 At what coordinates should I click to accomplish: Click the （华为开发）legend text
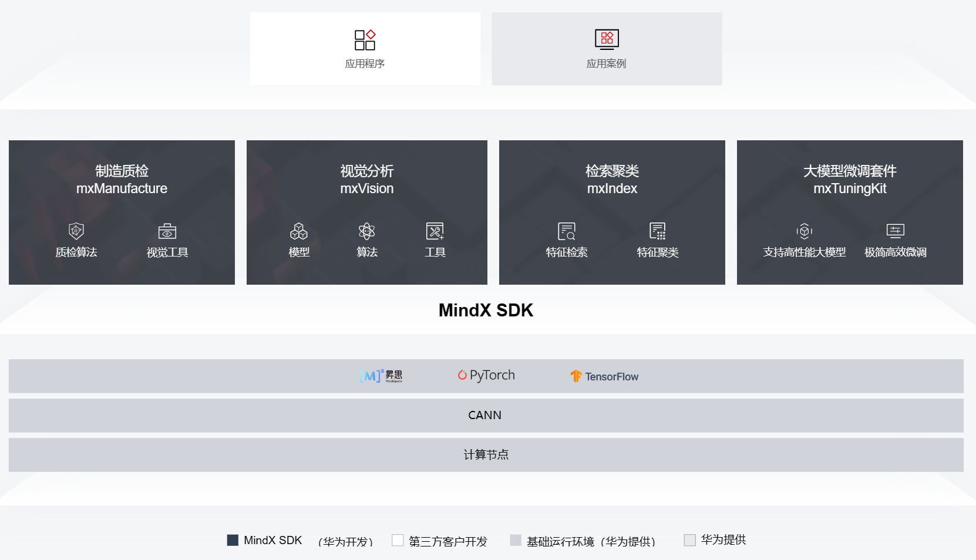pyautogui.click(x=345, y=541)
